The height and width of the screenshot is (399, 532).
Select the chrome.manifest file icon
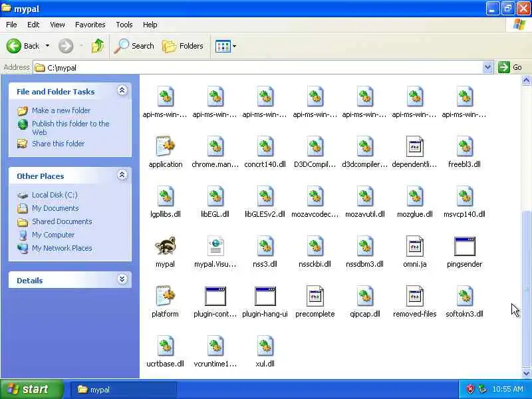[215, 146]
